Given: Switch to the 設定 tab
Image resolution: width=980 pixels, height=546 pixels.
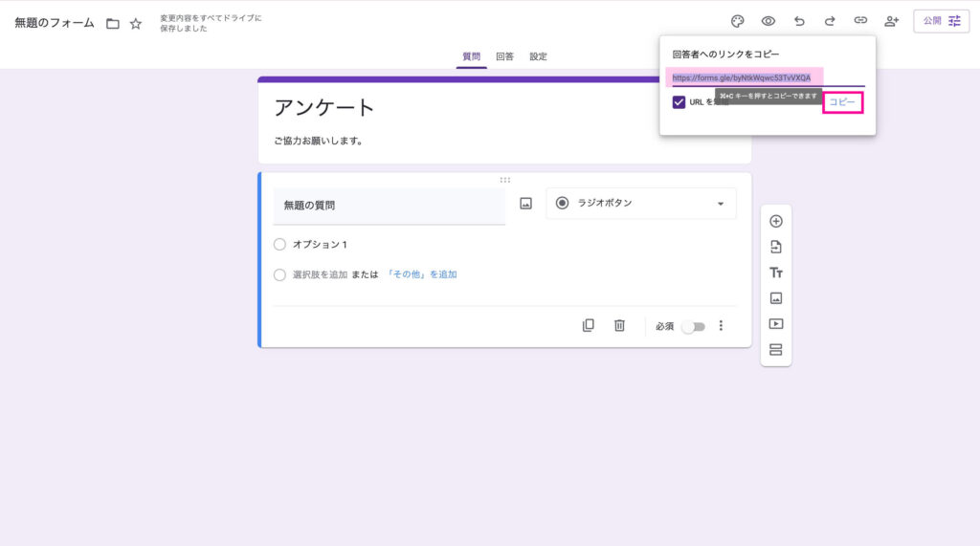Looking at the screenshot, I should [x=539, y=56].
